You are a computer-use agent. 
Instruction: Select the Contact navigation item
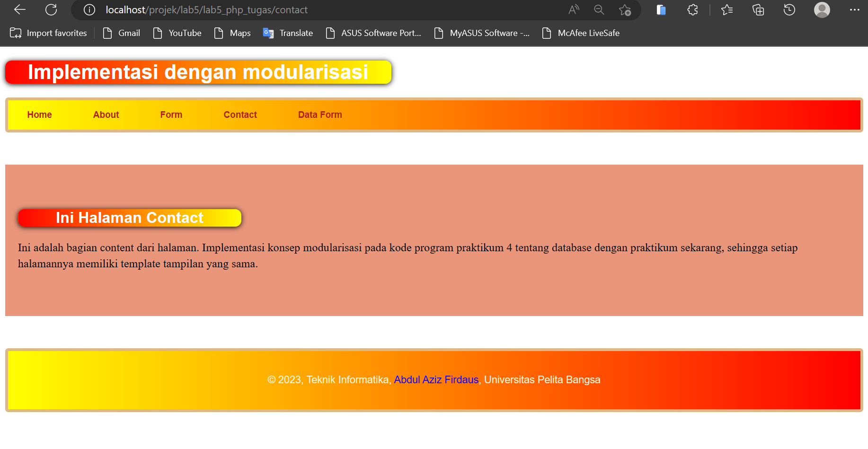[x=240, y=114]
